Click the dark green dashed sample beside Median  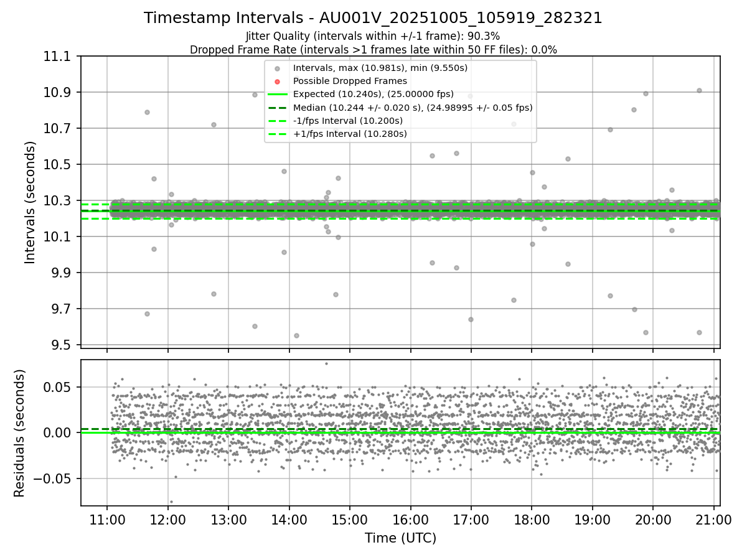(x=278, y=108)
